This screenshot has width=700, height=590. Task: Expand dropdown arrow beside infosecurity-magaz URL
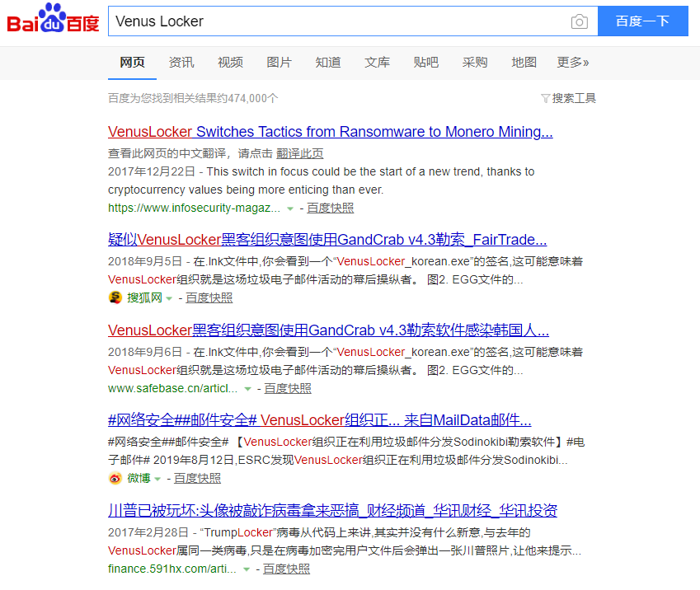point(290,208)
